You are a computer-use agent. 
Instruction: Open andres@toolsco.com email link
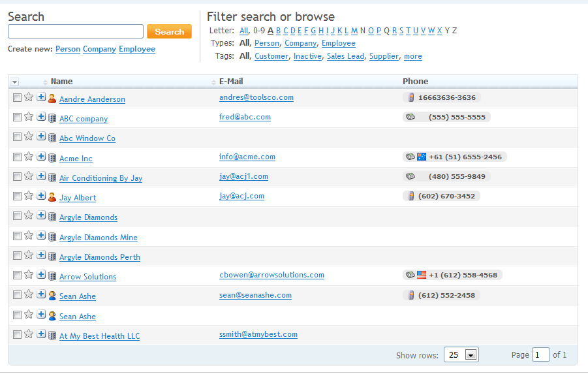pyautogui.click(x=256, y=97)
